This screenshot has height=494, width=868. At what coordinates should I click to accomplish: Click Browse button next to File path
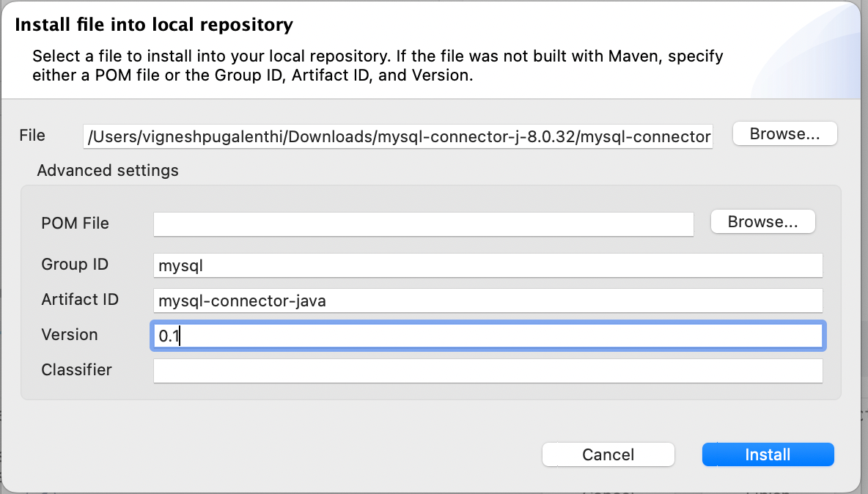tap(784, 134)
